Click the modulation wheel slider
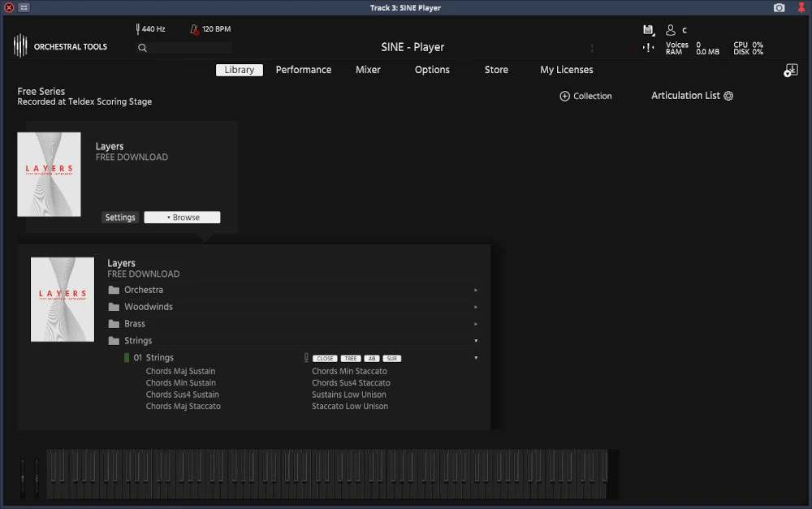Screen dimensions: 812x509 pos(37,477)
